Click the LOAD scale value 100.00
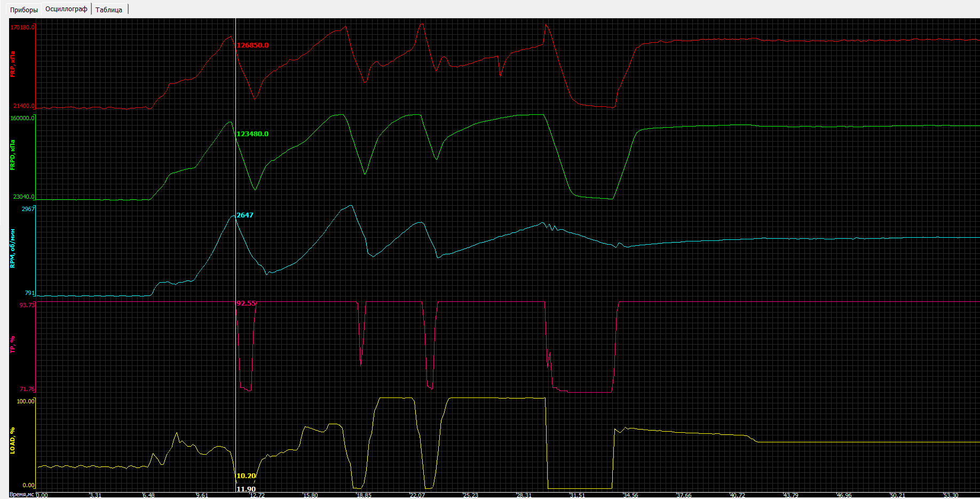The height and width of the screenshot is (499, 980). tap(26, 401)
